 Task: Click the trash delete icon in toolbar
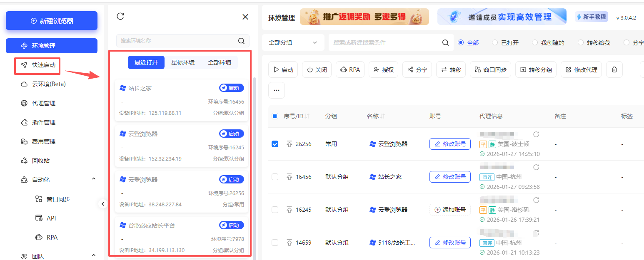pyautogui.click(x=614, y=69)
